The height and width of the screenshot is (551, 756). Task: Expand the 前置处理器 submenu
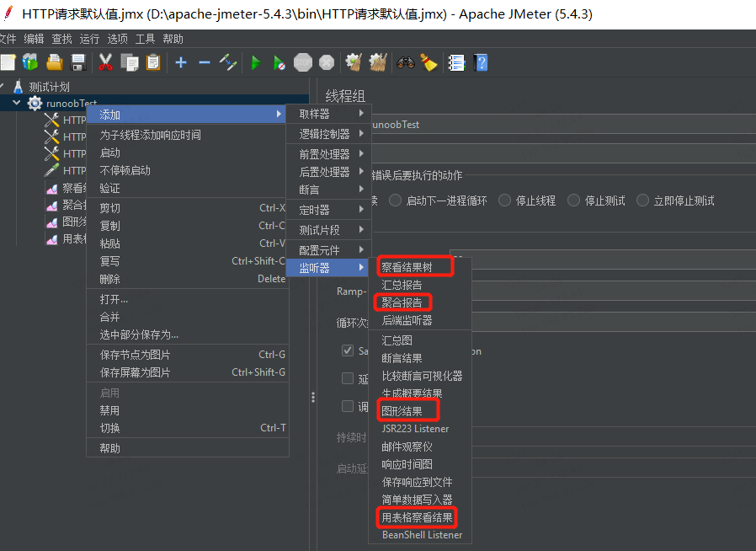[x=329, y=154]
